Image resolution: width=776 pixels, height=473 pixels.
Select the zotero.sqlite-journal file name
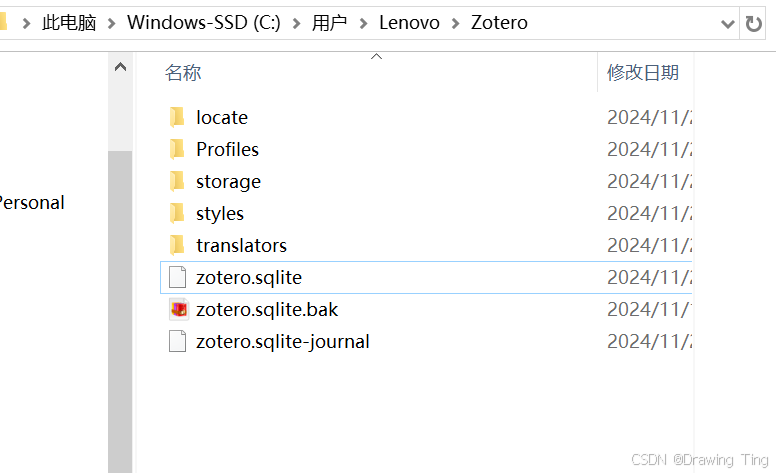point(283,342)
